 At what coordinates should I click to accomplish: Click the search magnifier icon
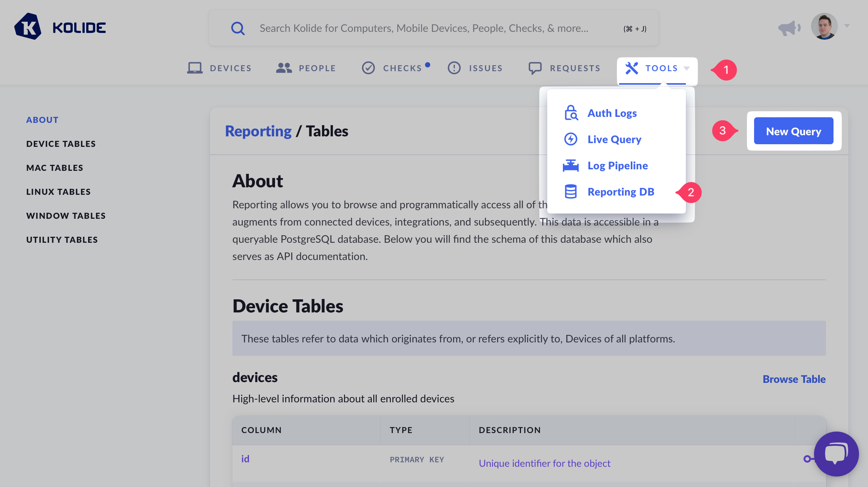(x=238, y=28)
